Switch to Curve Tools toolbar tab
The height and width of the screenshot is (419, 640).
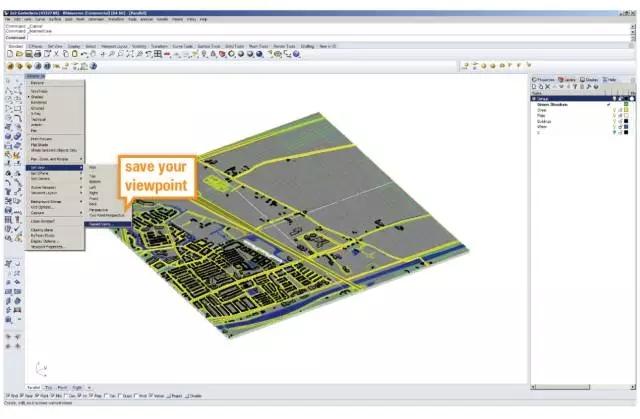coord(182,46)
